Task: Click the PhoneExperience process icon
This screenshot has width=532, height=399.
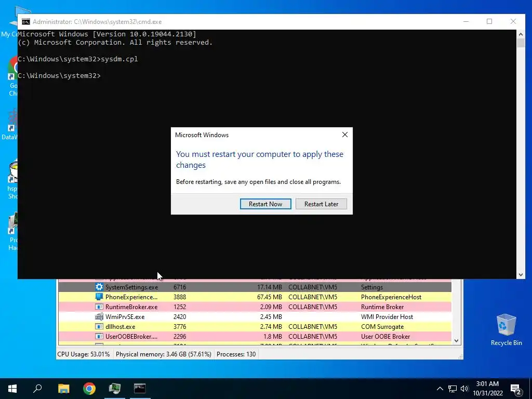Action: [x=99, y=297]
